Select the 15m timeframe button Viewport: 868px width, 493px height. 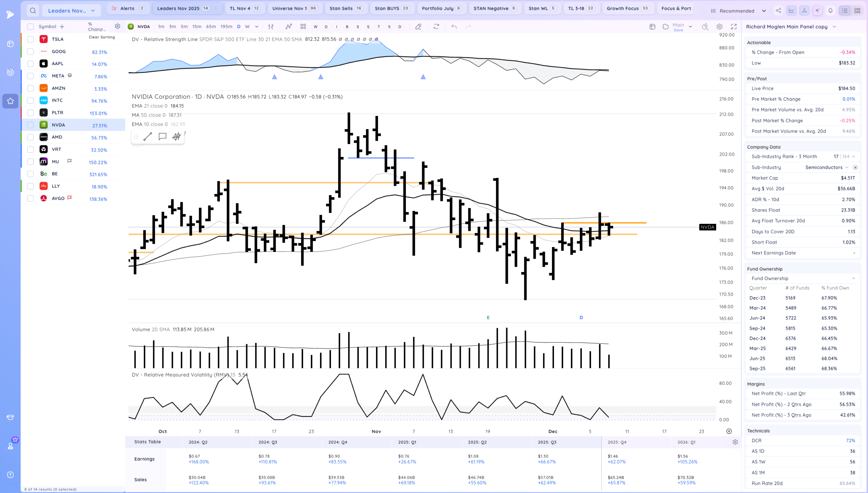[197, 26]
